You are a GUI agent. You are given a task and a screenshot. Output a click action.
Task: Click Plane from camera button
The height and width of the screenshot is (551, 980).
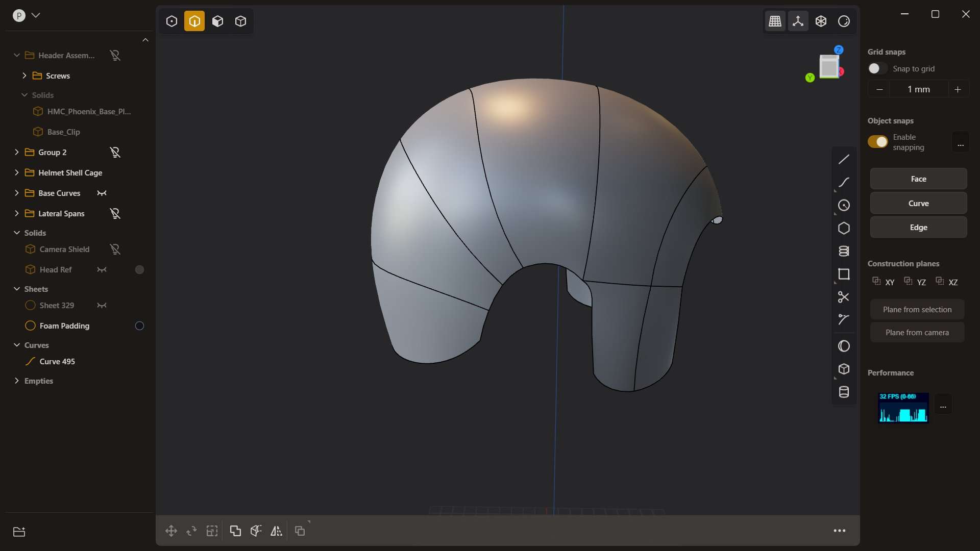tap(917, 333)
